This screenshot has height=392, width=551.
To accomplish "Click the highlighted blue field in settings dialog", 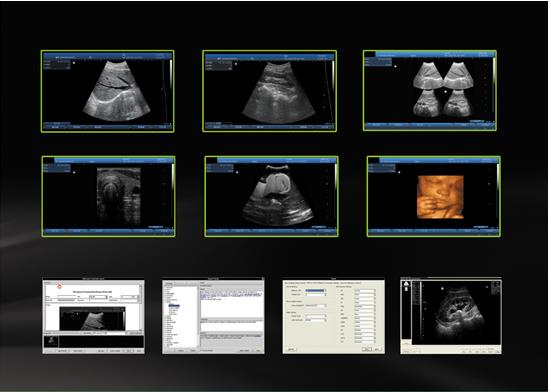I will coord(315,290).
